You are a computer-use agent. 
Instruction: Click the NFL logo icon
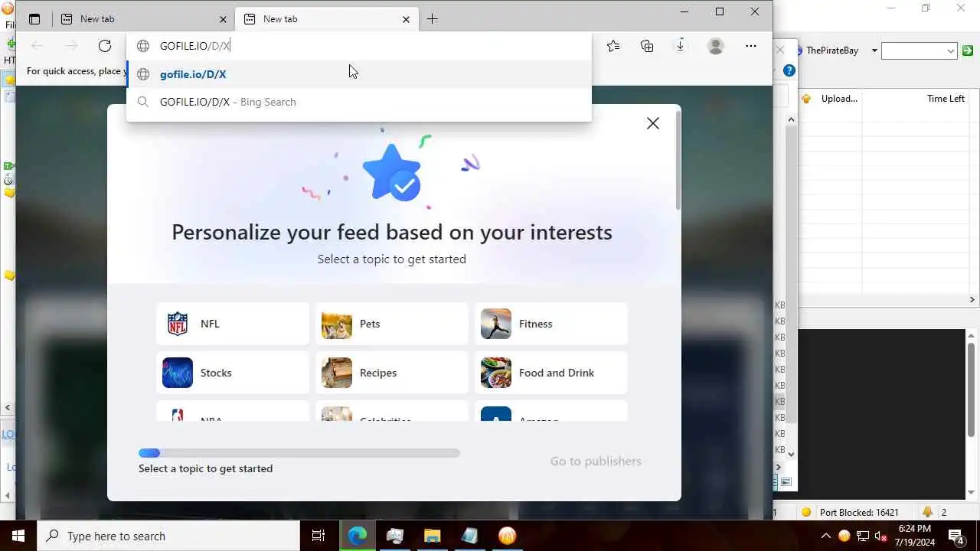point(178,324)
